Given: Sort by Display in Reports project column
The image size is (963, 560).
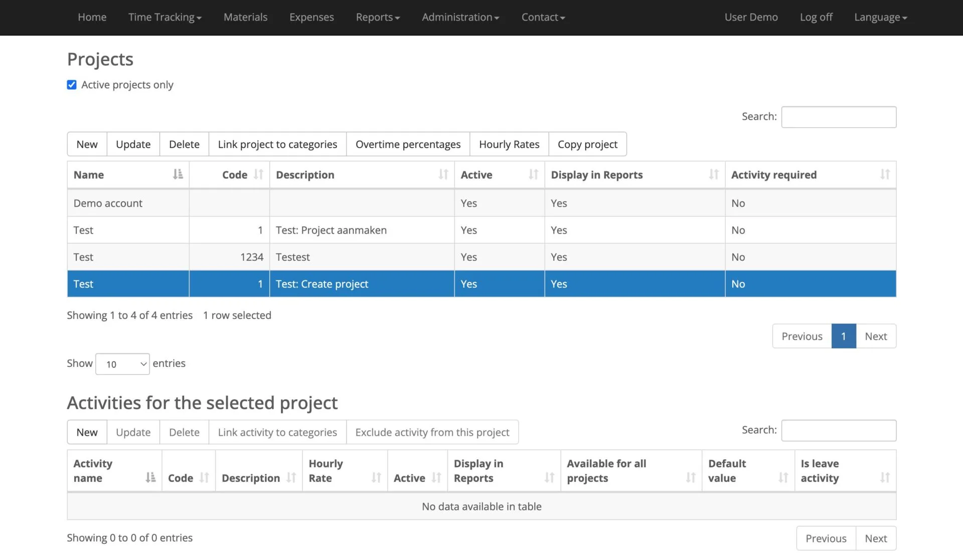Looking at the screenshot, I should [x=713, y=174].
